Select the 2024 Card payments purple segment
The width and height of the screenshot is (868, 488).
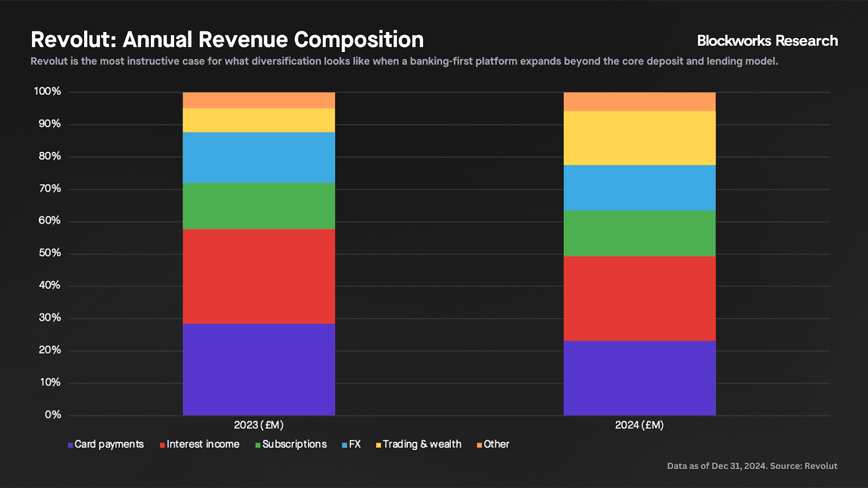640,378
